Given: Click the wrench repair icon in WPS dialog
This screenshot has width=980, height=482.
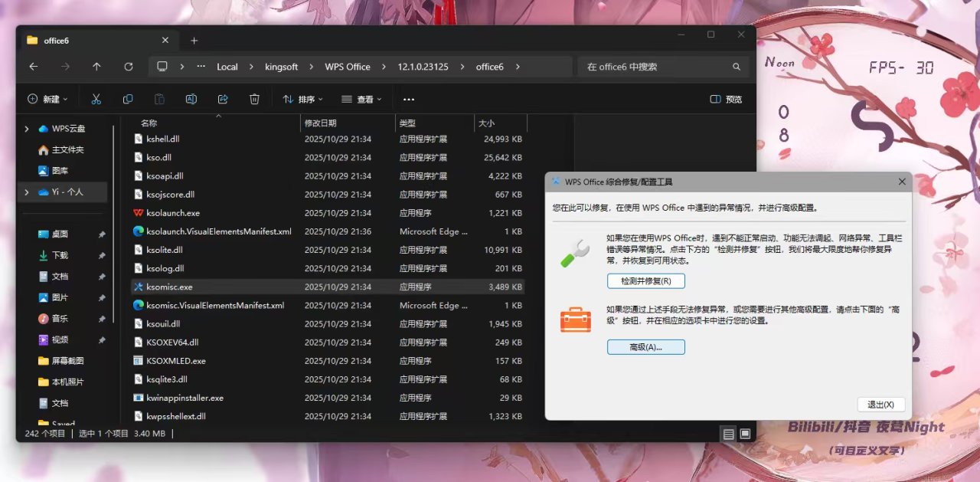Looking at the screenshot, I should point(574,253).
